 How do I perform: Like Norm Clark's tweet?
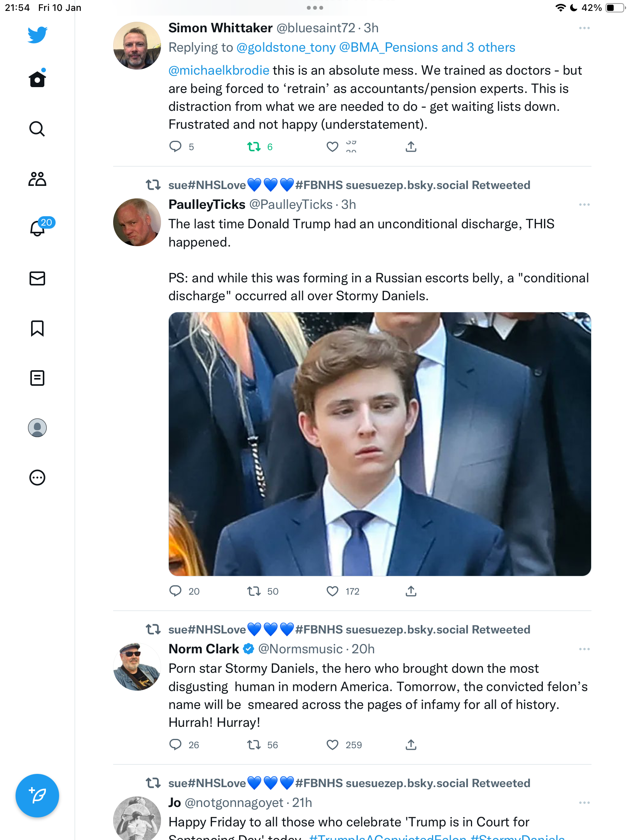click(x=332, y=745)
